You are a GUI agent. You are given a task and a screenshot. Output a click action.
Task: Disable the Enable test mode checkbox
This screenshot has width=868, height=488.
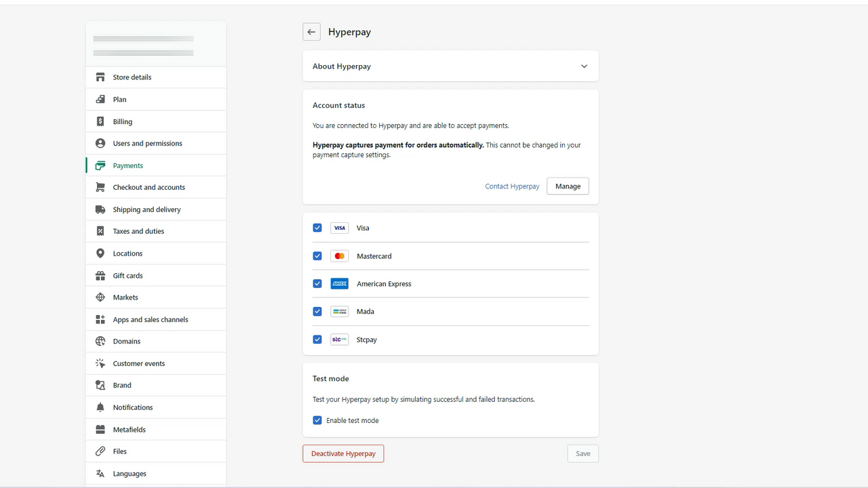pos(317,420)
